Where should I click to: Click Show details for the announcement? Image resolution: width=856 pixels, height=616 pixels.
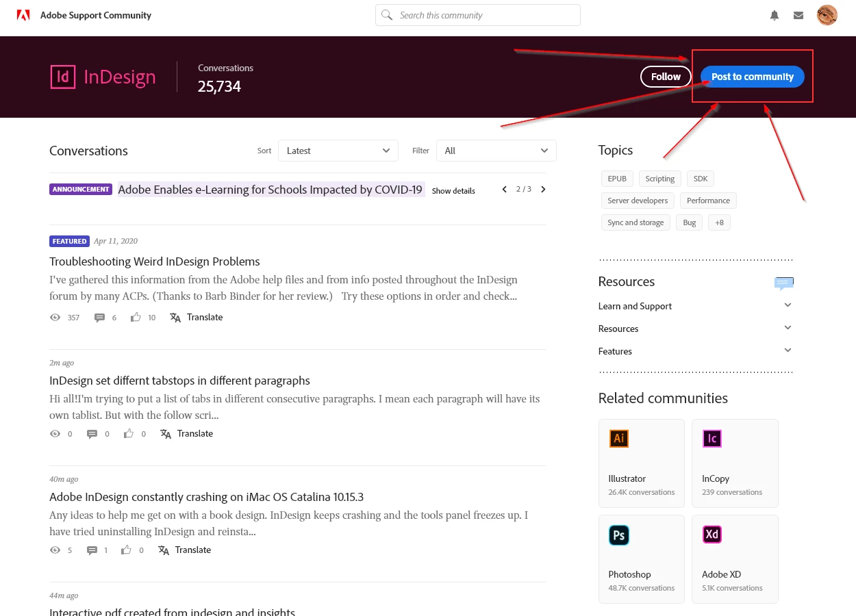pyautogui.click(x=453, y=191)
